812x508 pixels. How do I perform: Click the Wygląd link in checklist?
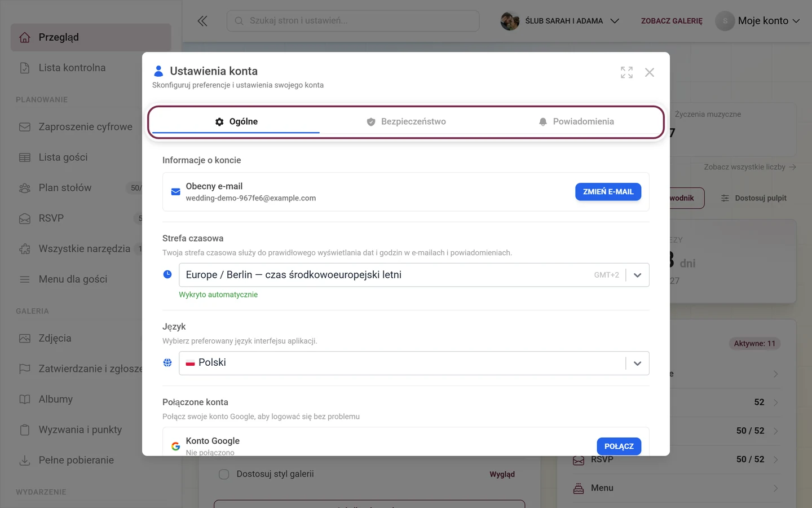point(502,474)
